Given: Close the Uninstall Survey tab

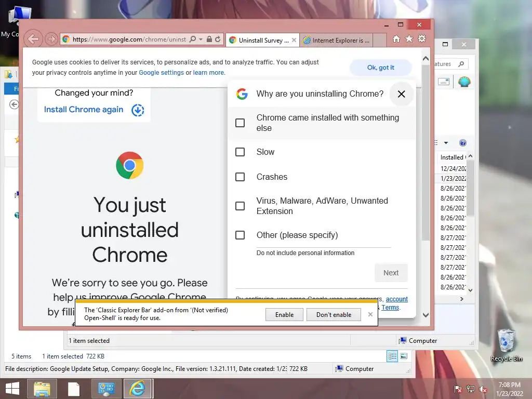Looking at the screenshot, I should (294, 40).
